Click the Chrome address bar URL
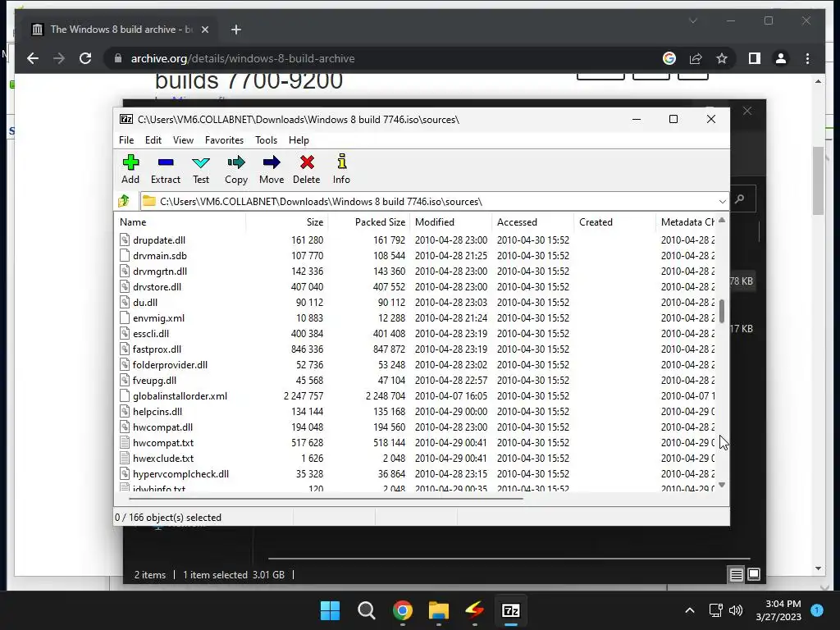This screenshot has height=630, width=840. pos(243,58)
